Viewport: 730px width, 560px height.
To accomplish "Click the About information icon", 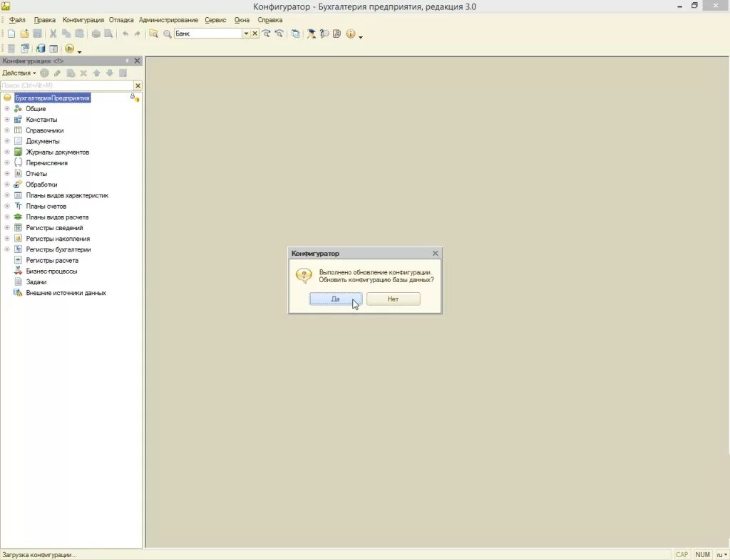I will pos(351,33).
